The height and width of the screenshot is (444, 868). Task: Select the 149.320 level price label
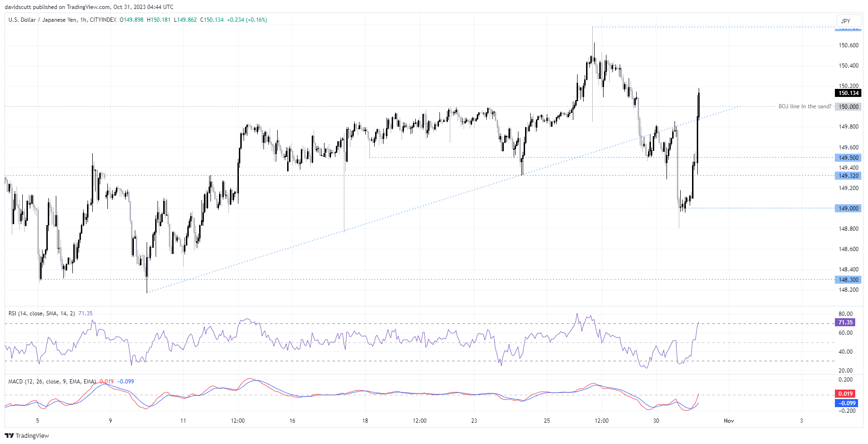click(849, 175)
